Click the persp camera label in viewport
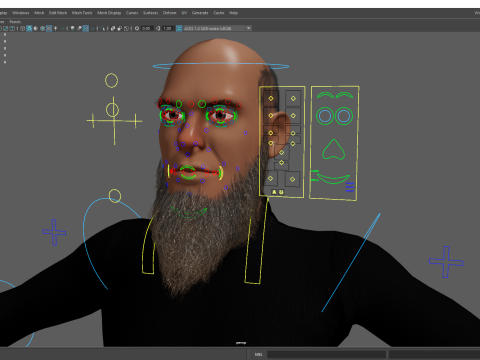Image resolution: width=480 pixels, height=360 pixels. coord(241,343)
